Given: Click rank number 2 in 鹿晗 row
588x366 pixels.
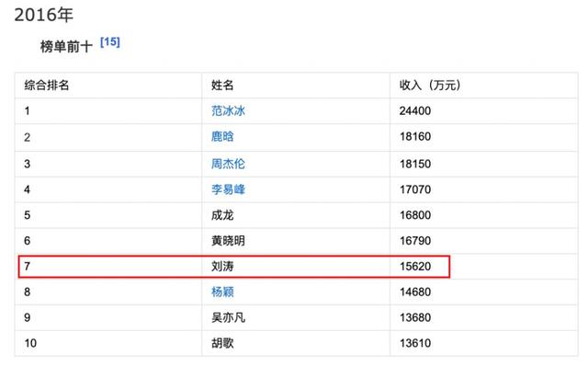Looking at the screenshot, I should pos(27,137).
